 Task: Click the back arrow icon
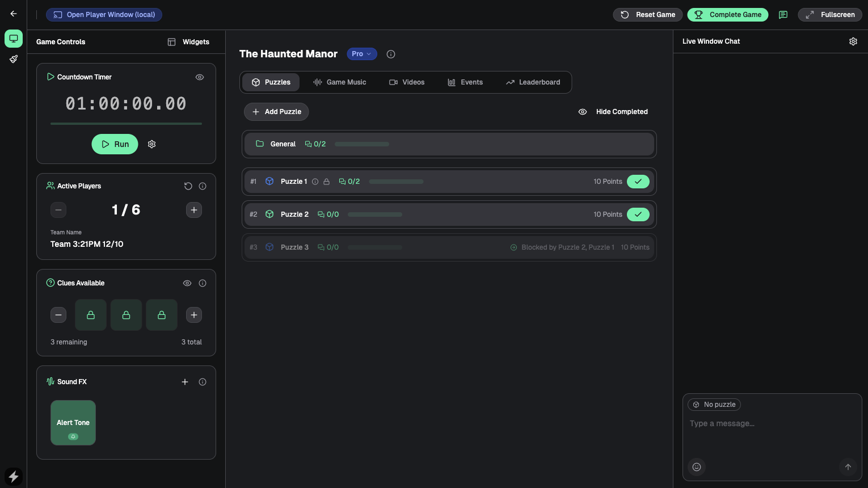[14, 14]
